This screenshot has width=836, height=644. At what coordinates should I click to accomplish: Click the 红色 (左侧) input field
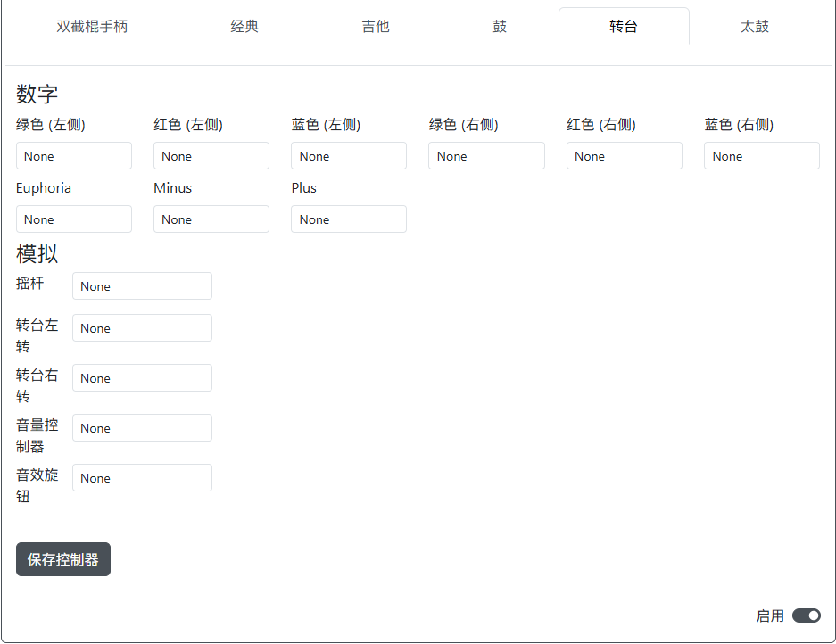[x=211, y=155]
